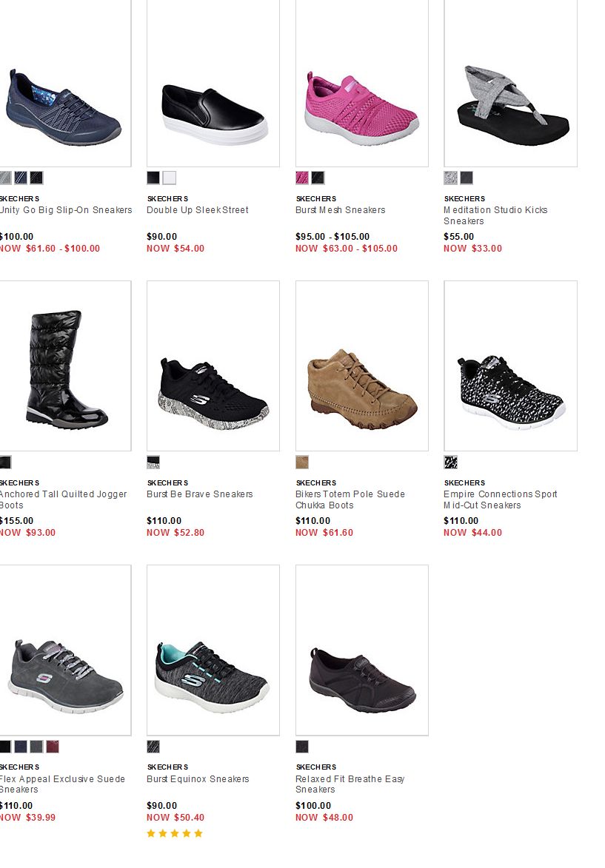Image resolution: width=605 pixels, height=868 pixels.
Task: Open Flex Appeal Exclusive Suede Sneakers link
Action: click(x=63, y=784)
